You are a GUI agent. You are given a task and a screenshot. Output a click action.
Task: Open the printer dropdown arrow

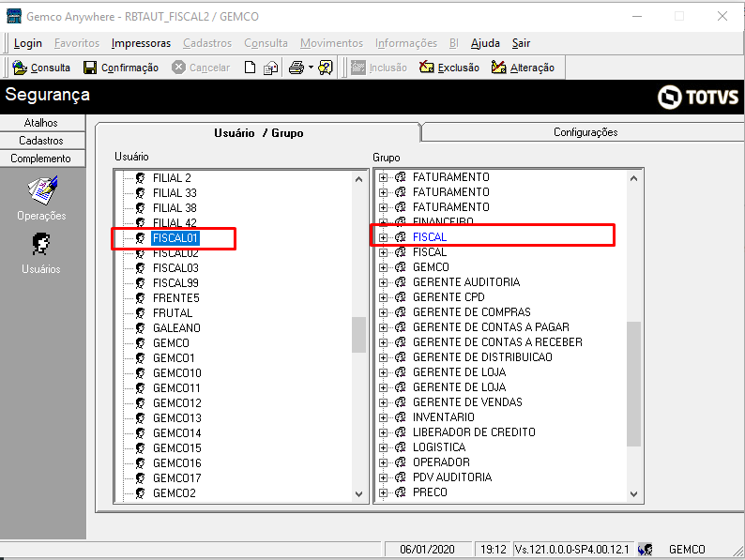(x=311, y=68)
